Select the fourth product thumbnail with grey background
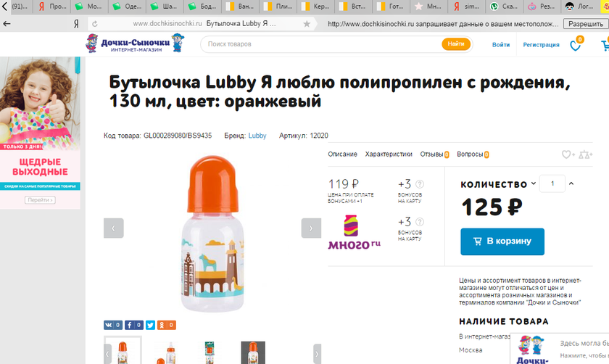The height and width of the screenshot is (364, 609). (253, 351)
